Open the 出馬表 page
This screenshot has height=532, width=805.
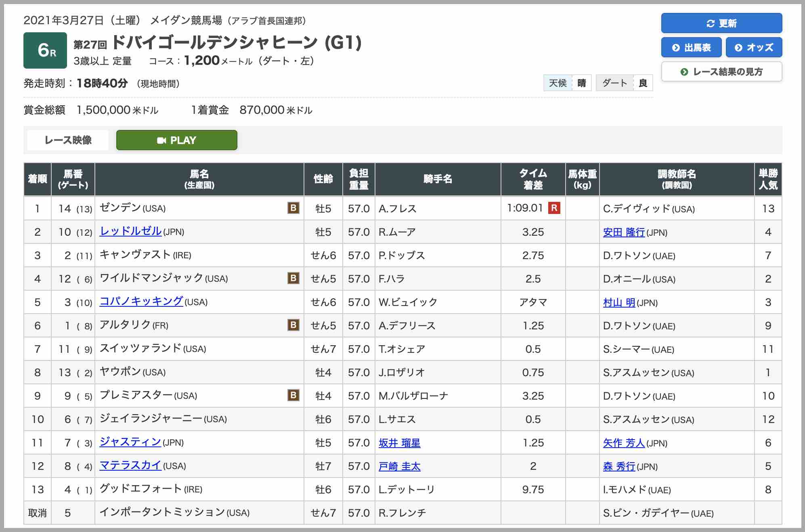tap(691, 47)
